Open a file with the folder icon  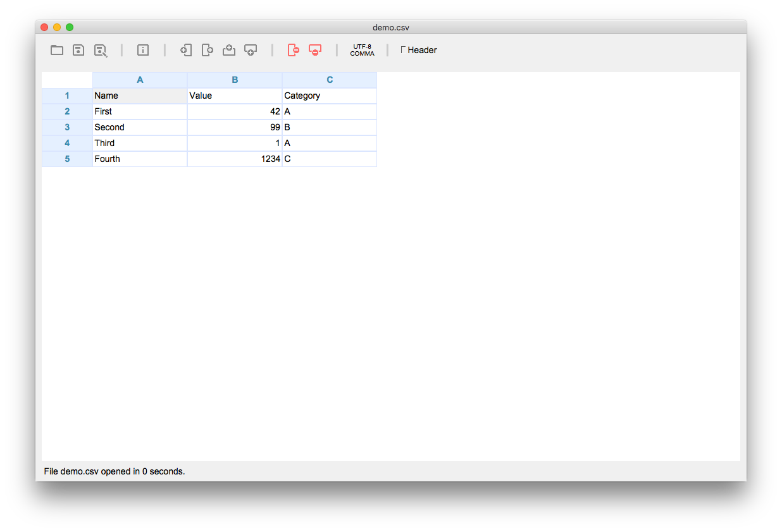(57, 50)
